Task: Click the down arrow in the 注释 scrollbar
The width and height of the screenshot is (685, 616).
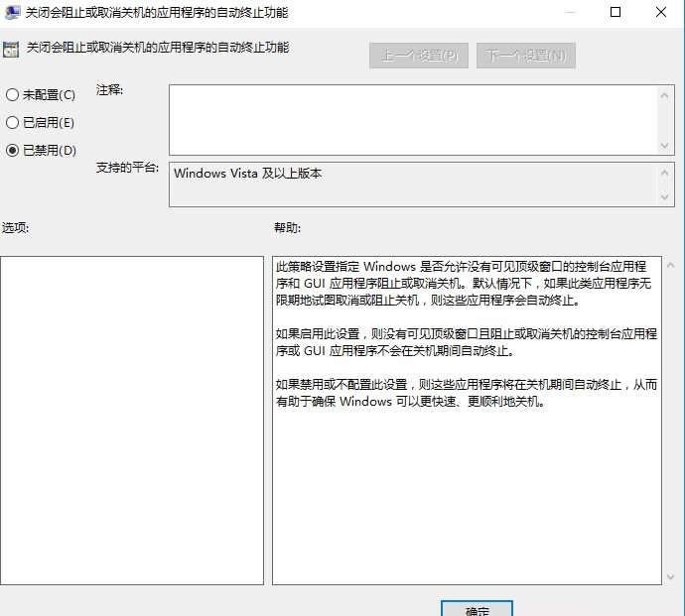Action: tap(665, 145)
